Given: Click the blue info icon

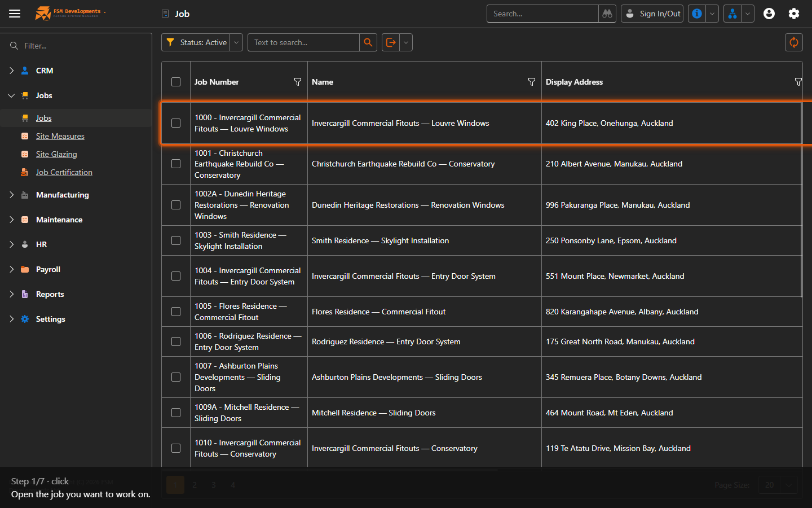Looking at the screenshot, I should pos(697,14).
